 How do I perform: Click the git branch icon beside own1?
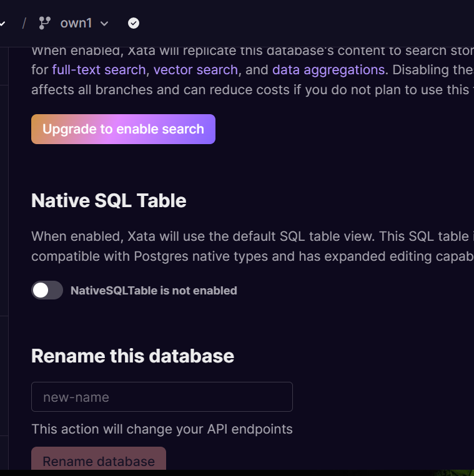pyautogui.click(x=44, y=23)
